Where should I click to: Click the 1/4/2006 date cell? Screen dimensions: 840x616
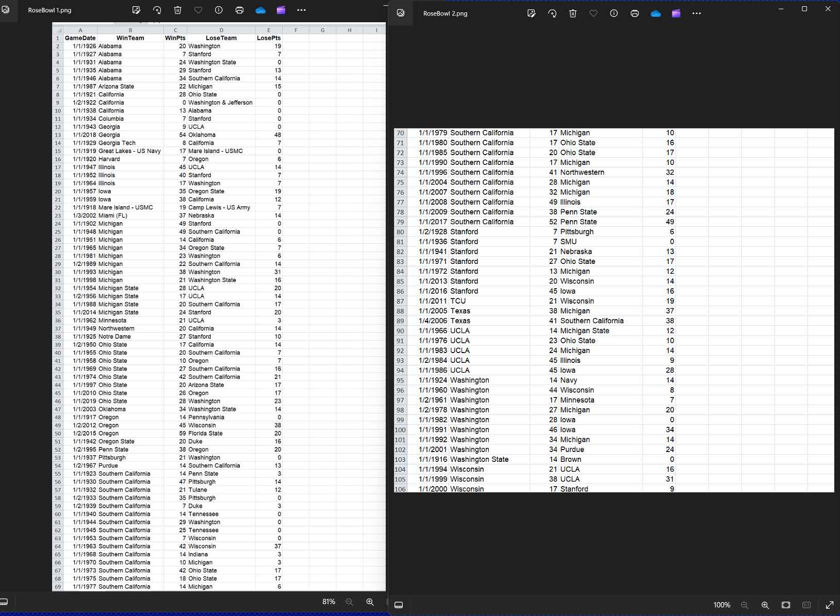click(x=428, y=321)
